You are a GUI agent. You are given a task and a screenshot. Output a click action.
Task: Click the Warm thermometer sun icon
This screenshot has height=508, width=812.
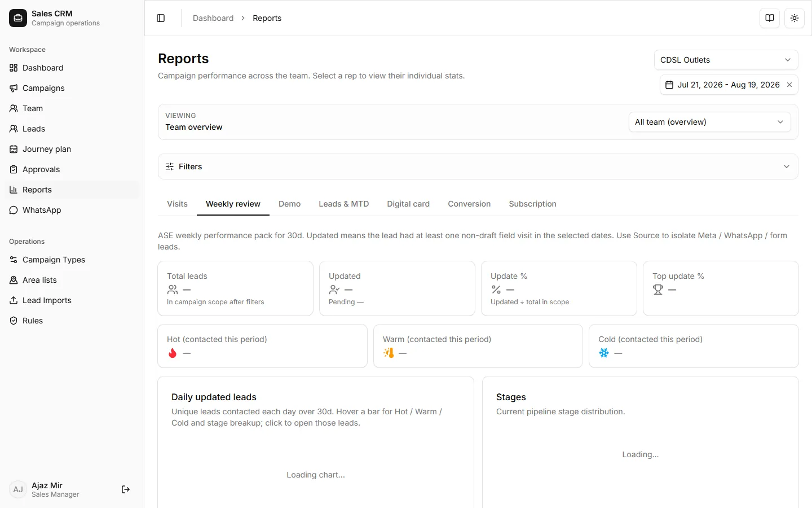(389, 353)
